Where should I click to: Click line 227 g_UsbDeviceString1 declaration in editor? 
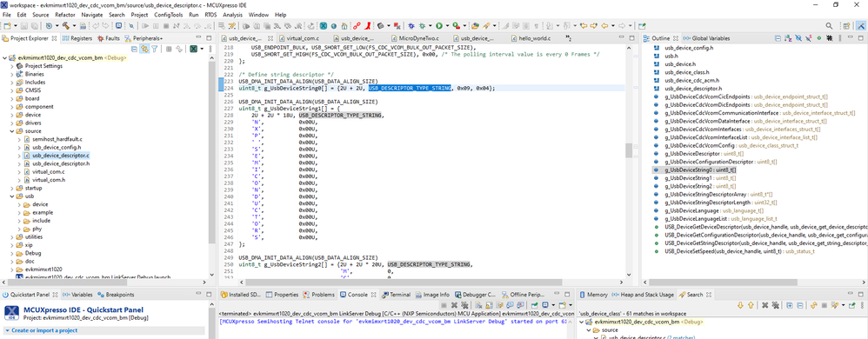[289, 109]
